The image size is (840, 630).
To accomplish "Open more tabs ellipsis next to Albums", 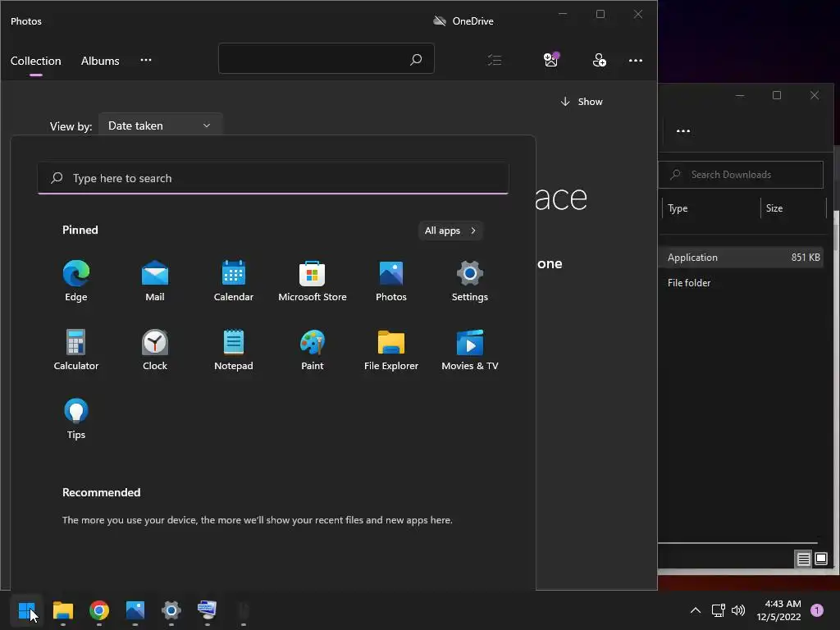I will 146,60.
